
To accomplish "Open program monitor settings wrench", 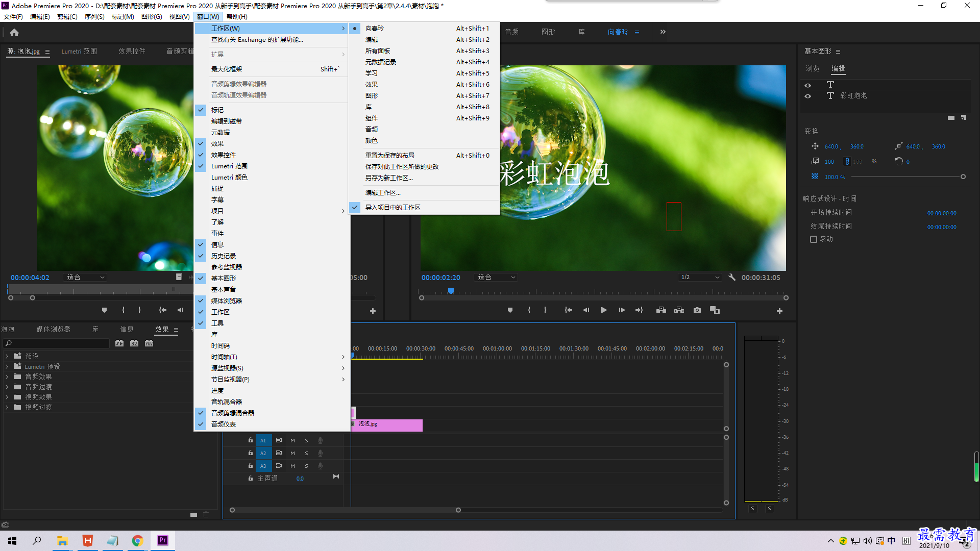I will pos(731,277).
